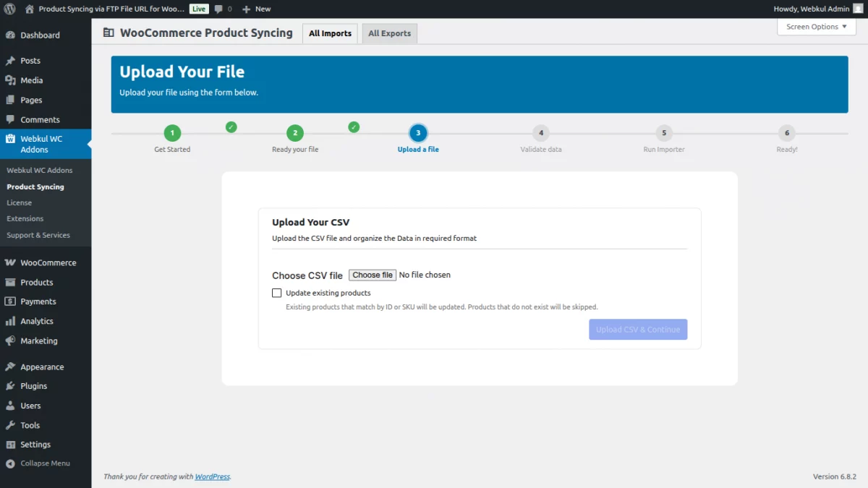Image resolution: width=868 pixels, height=488 pixels.
Task: Open Appearance via its brush icon
Action: (10, 367)
